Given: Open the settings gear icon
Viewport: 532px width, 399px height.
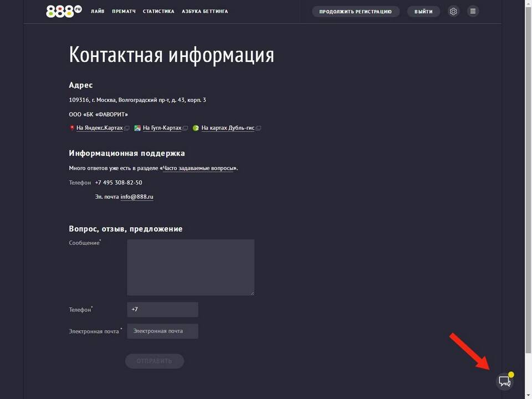Looking at the screenshot, I should click(x=453, y=11).
